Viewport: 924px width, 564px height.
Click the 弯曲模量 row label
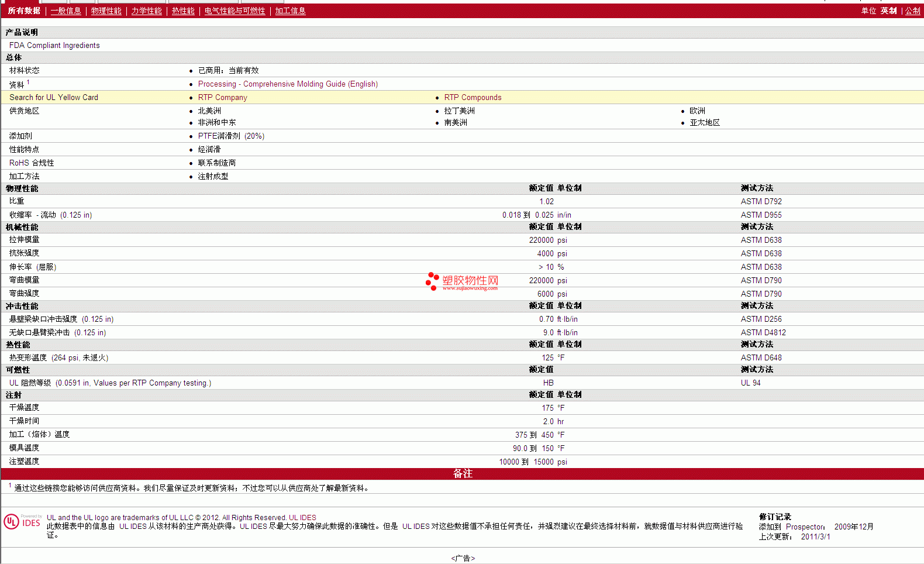point(24,280)
